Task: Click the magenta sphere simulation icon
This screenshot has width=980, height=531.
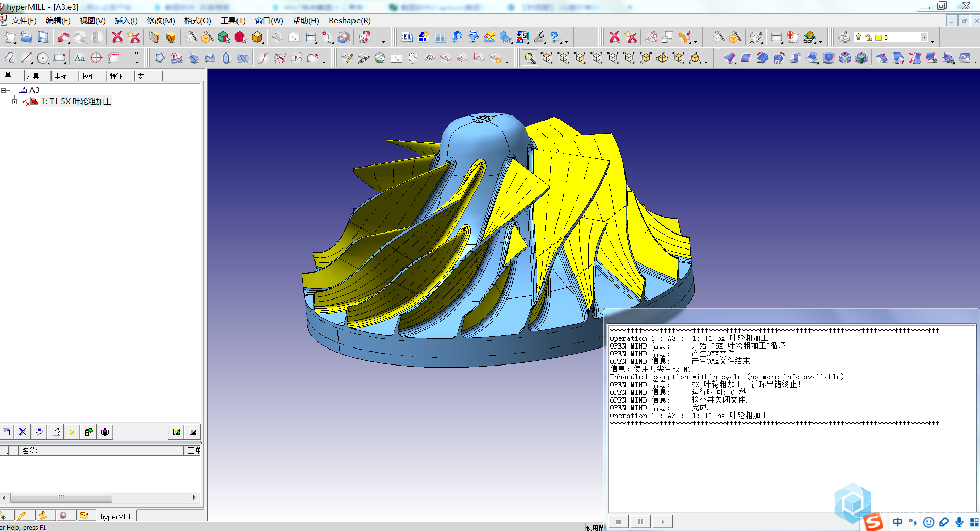Action: pos(105,432)
